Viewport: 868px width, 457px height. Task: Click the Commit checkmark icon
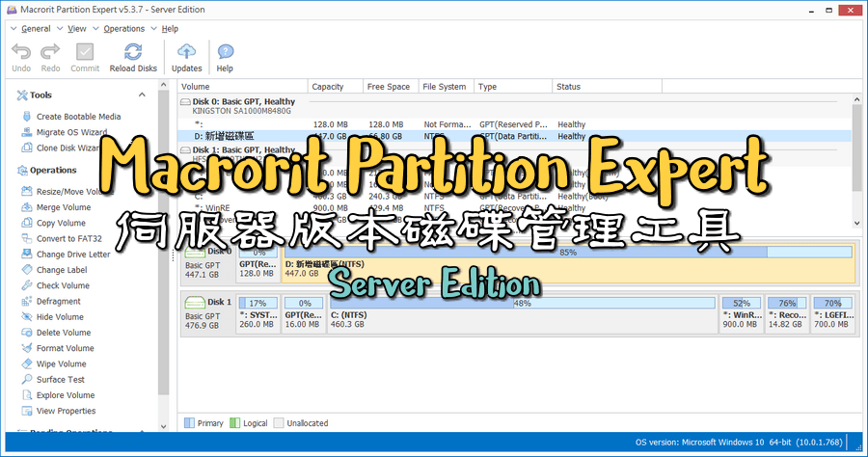pyautogui.click(x=85, y=52)
